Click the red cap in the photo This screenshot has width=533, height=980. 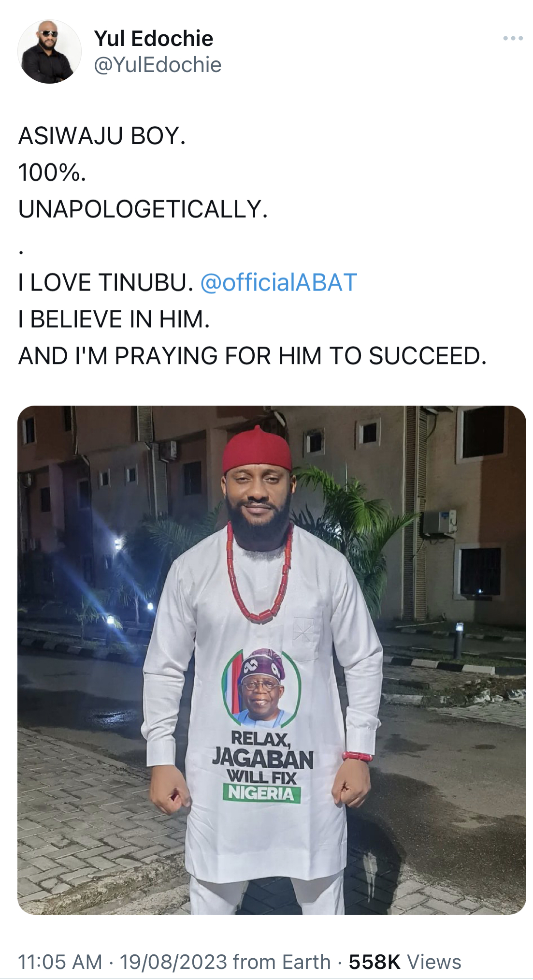point(257,450)
